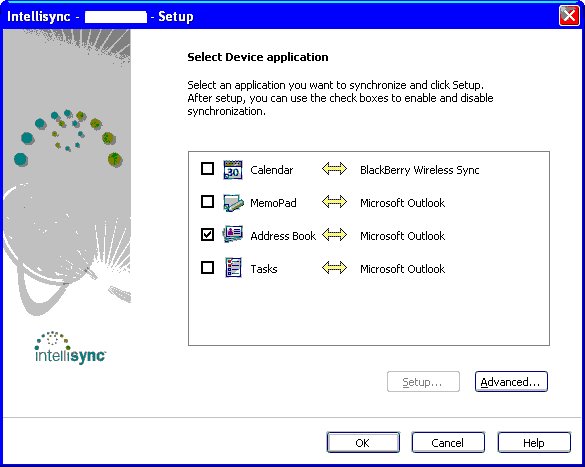Select the Calendar row label
585x467 pixels.
(x=272, y=170)
